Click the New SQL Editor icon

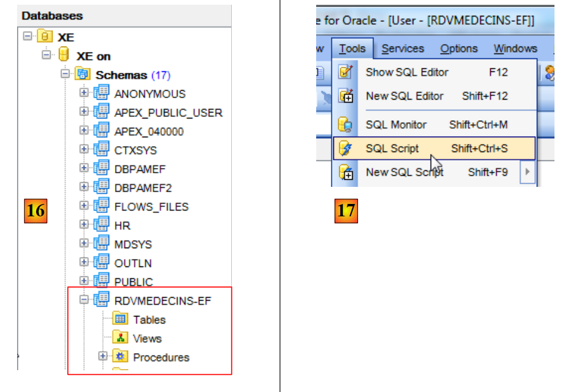click(x=345, y=96)
